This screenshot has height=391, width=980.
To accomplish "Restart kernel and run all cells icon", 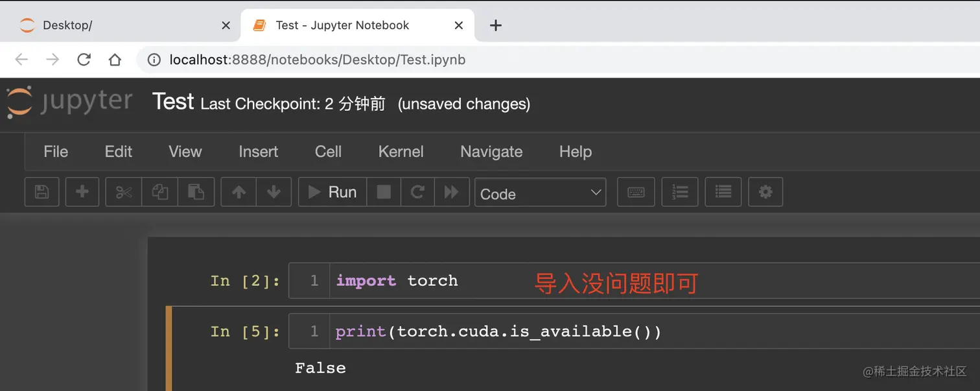I will 452,192.
